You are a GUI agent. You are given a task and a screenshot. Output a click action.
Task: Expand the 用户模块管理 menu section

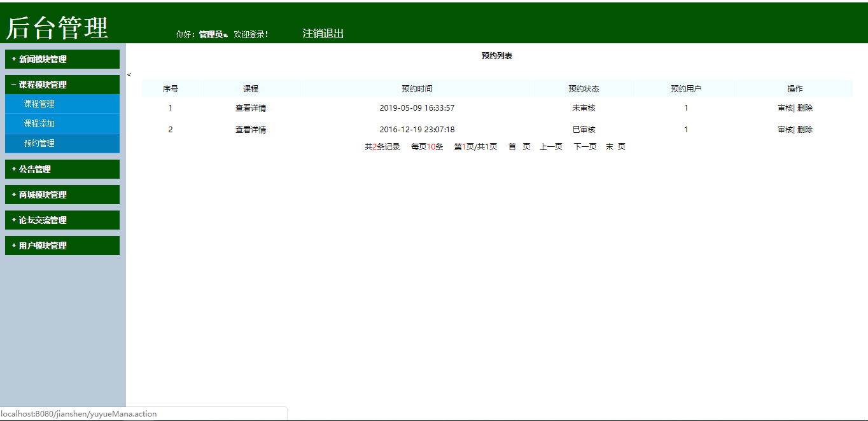point(62,245)
